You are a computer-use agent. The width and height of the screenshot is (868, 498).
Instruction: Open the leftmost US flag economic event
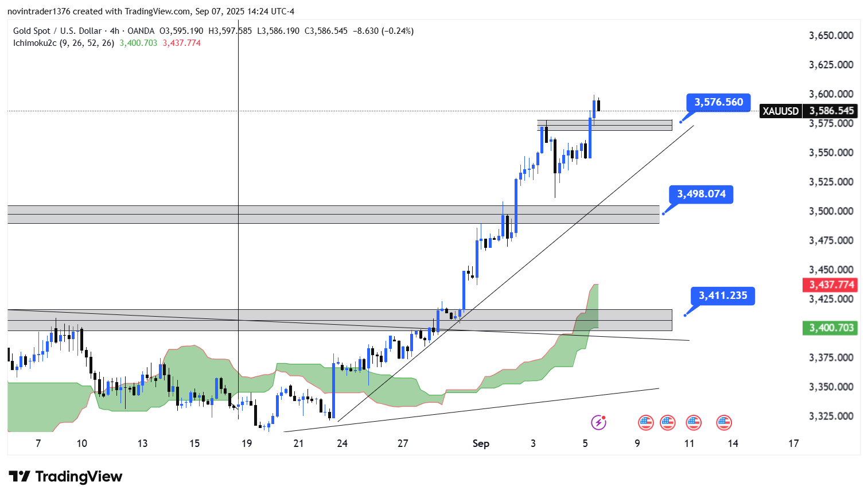pos(645,423)
